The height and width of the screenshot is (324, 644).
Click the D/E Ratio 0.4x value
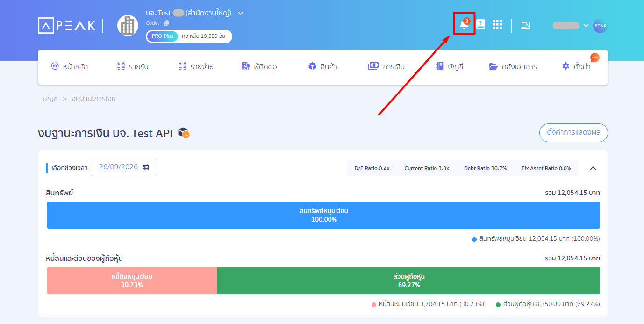coord(372,168)
